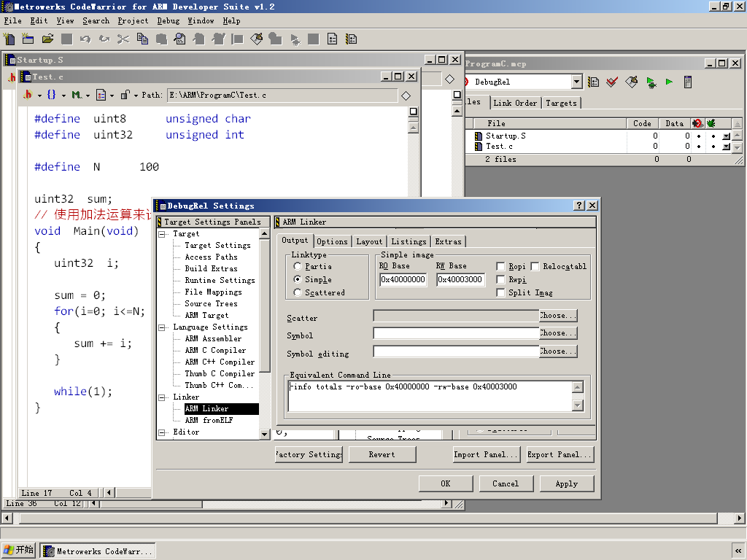Click the Factory Settings button
The image size is (747, 560).
click(309, 454)
